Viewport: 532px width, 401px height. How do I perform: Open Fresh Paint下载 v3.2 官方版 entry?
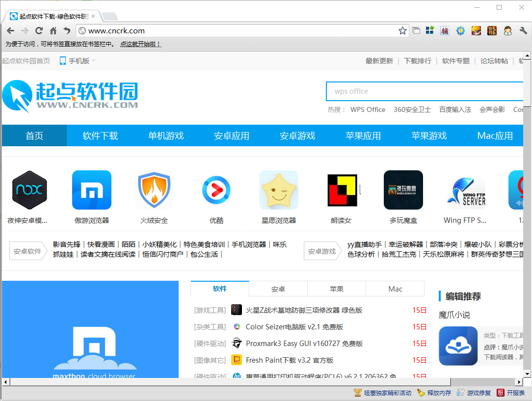(290, 360)
